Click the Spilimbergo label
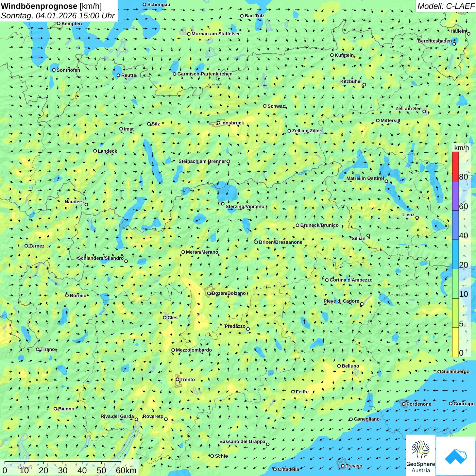This screenshot has height=476, width=476. [456, 371]
